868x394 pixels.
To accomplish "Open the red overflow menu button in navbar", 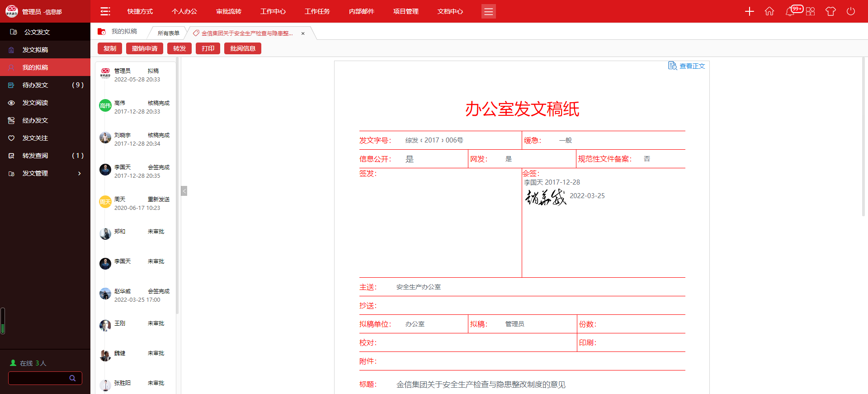I will (488, 11).
